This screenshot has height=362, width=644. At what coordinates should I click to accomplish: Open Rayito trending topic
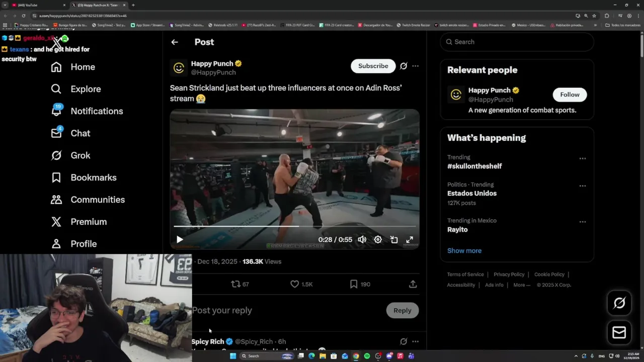point(457,229)
